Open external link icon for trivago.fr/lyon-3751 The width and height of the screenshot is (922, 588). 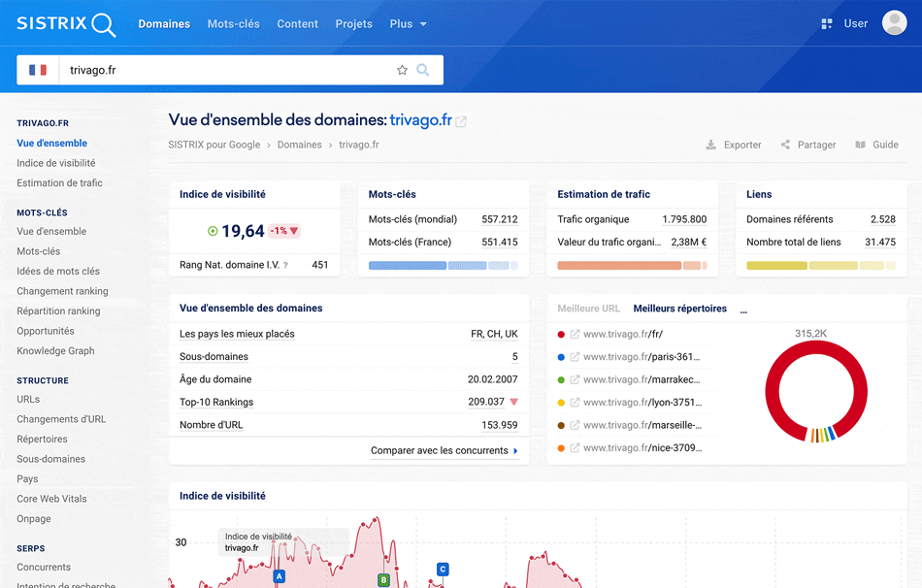576,403
